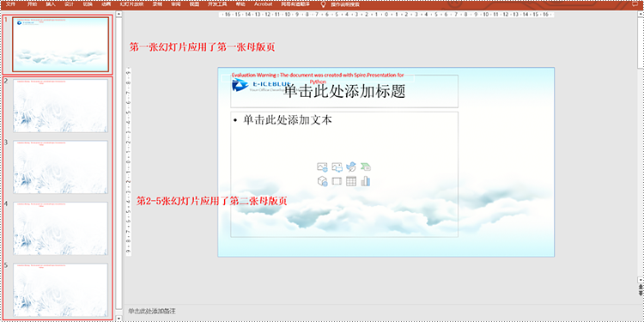
Task: Switch to the 开始 (Home) tab
Action: coord(32,4)
